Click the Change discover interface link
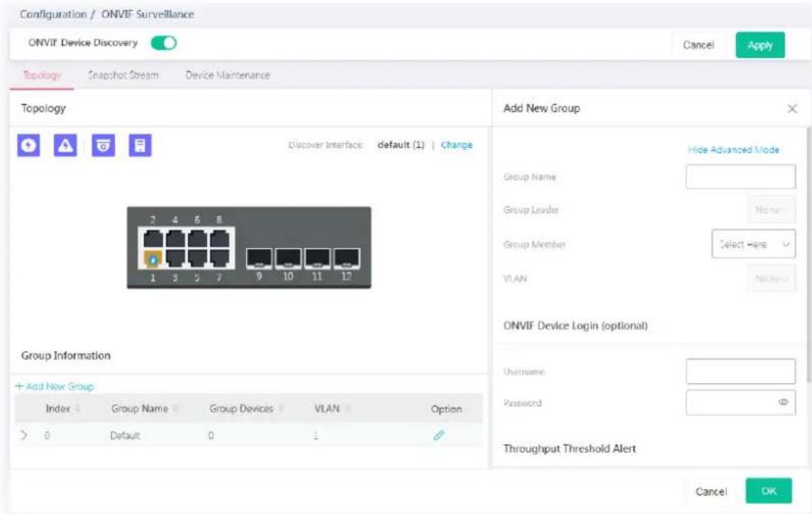 point(456,145)
